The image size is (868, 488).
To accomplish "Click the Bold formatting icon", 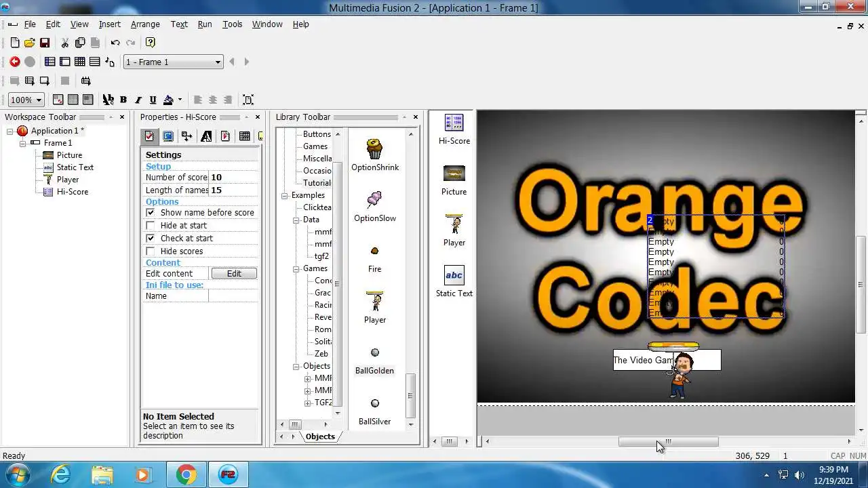I will point(123,100).
